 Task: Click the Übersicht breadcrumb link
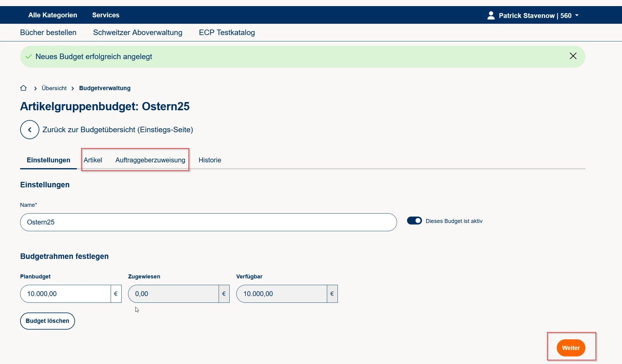click(54, 88)
